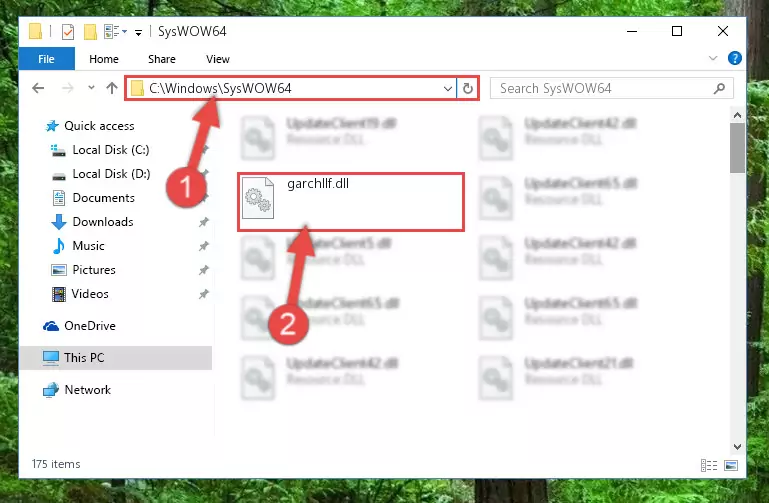769x503 pixels.
Task: Expand the ribbon with chevron arrow
Action: coord(713,58)
